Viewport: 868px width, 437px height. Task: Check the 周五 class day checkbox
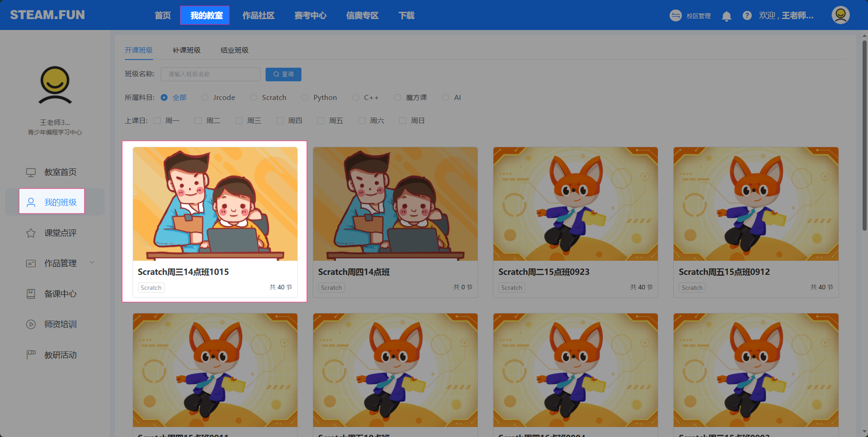coord(321,121)
